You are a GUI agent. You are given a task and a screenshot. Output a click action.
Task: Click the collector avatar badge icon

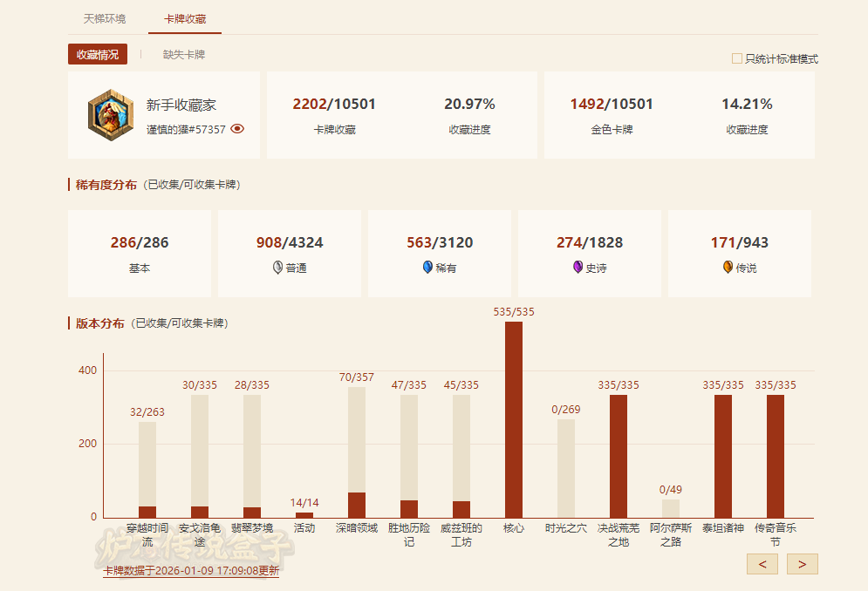click(109, 114)
